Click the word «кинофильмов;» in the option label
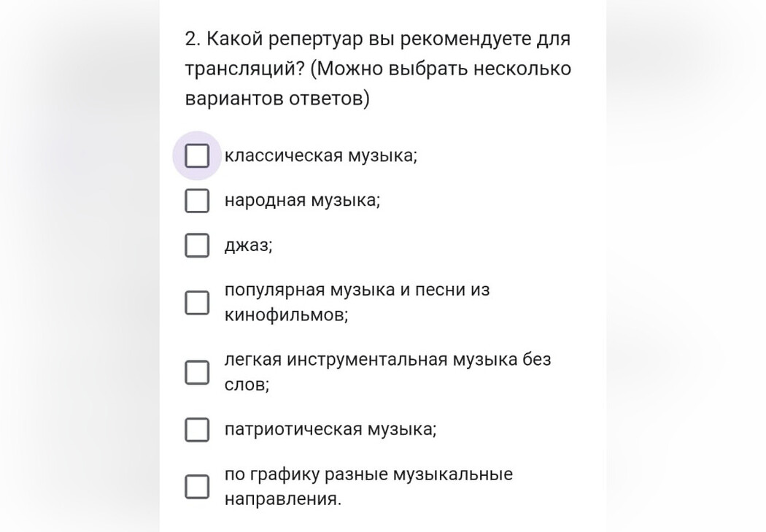Viewport: 766px width, 532px height. [286, 315]
